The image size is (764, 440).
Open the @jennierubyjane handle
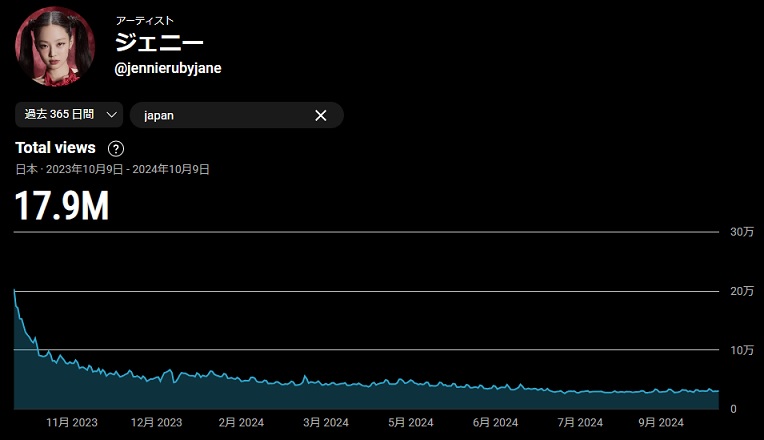tap(168, 68)
